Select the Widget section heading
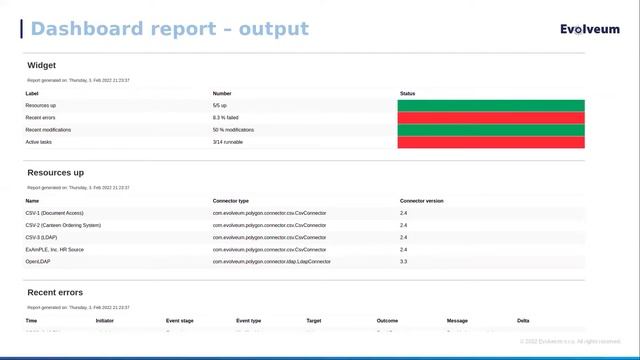The height and width of the screenshot is (360, 640). pos(42,65)
